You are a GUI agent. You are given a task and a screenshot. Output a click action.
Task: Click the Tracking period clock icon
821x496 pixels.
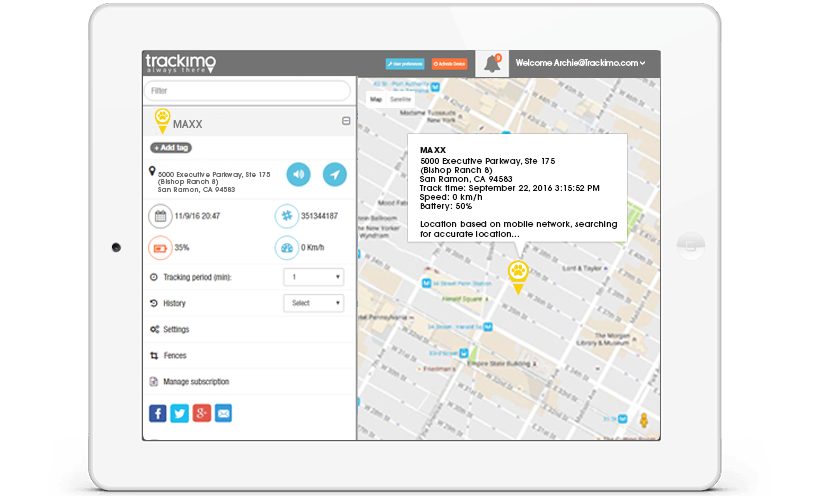154,277
